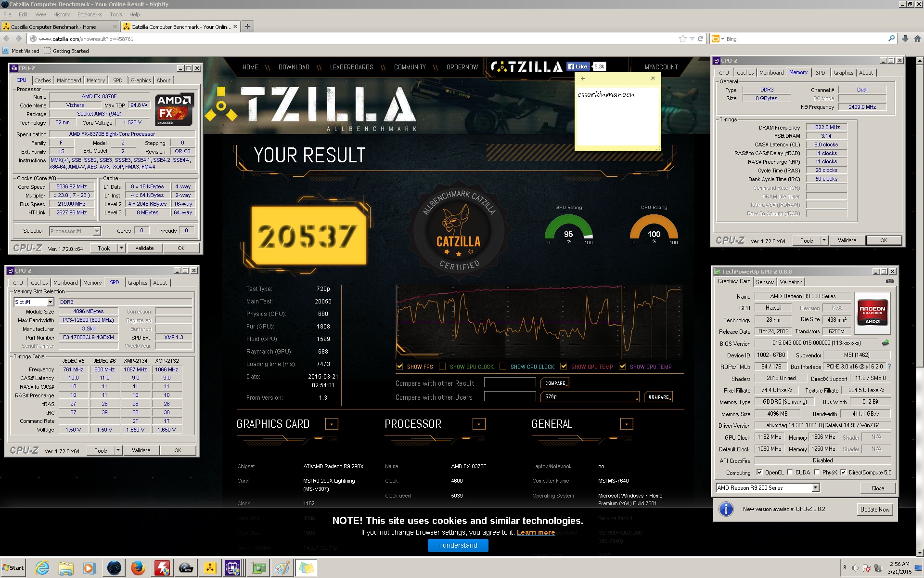Image resolution: width=924 pixels, height=578 pixels.
Task: Switch to the Validation tab in GPU-Z
Action: click(x=791, y=282)
